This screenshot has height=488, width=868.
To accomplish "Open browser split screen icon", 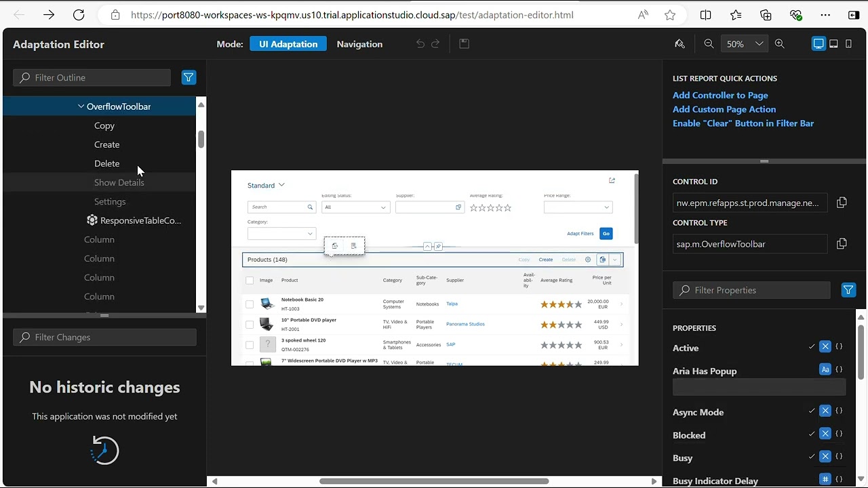I will pyautogui.click(x=706, y=15).
